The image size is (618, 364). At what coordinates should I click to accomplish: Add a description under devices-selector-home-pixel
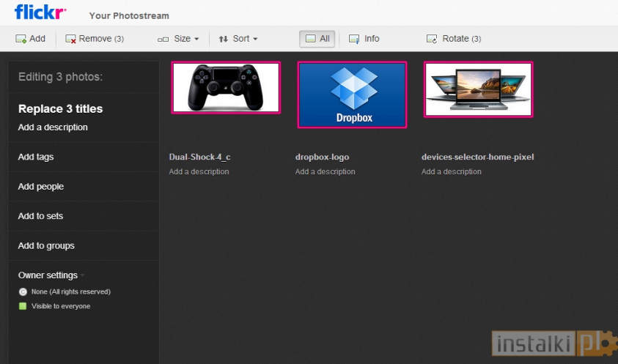(452, 172)
